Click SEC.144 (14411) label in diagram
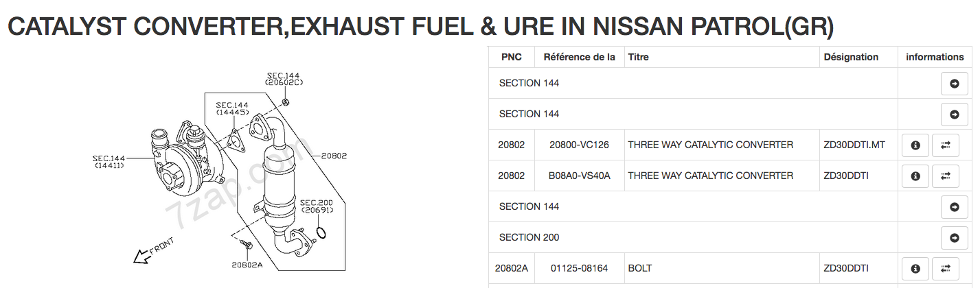 pos(109,162)
